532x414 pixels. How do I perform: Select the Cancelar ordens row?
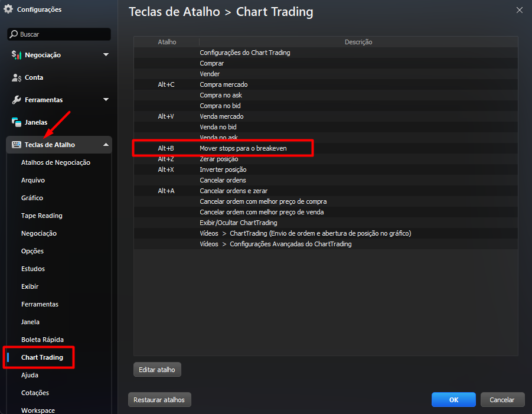coord(326,180)
